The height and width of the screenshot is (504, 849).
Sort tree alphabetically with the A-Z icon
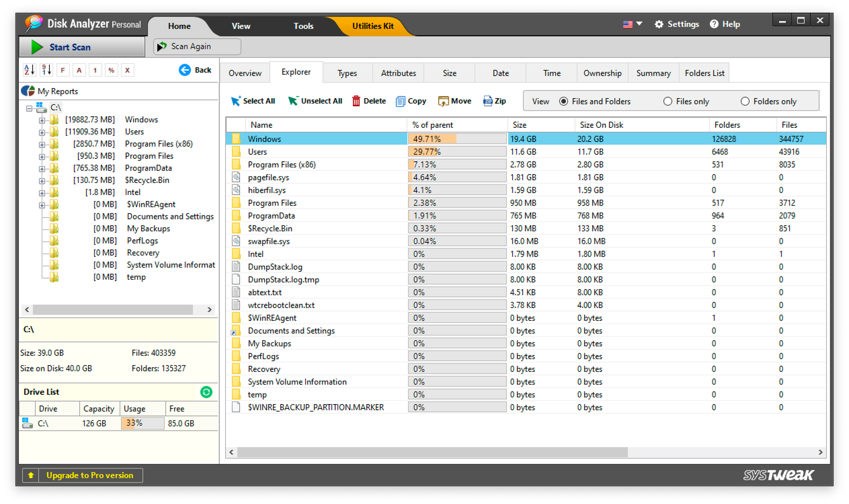pyautogui.click(x=29, y=70)
